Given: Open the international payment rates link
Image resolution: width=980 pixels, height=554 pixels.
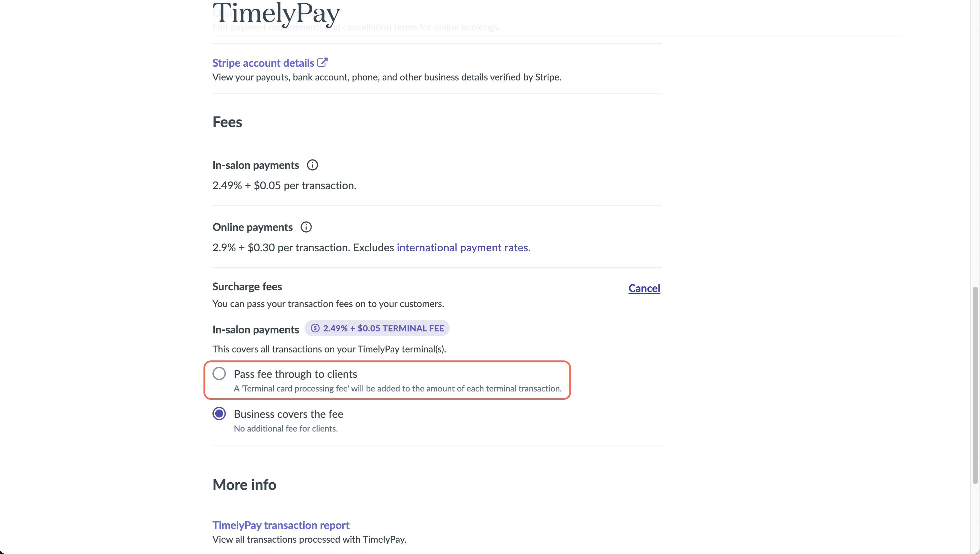Looking at the screenshot, I should pos(463,248).
